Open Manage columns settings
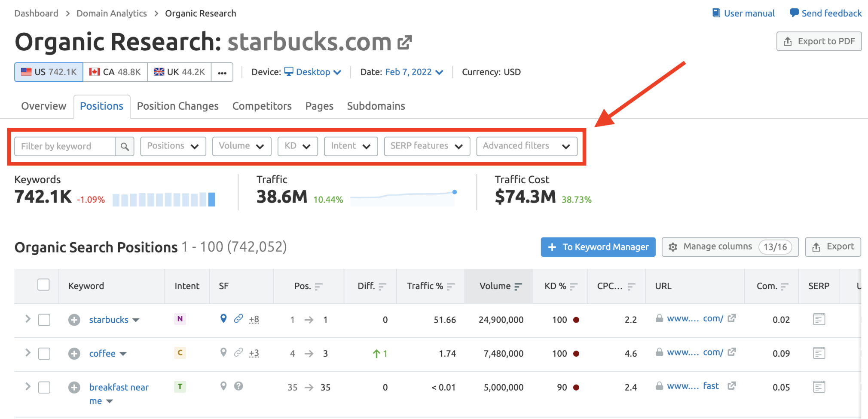 tap(730, 247)
